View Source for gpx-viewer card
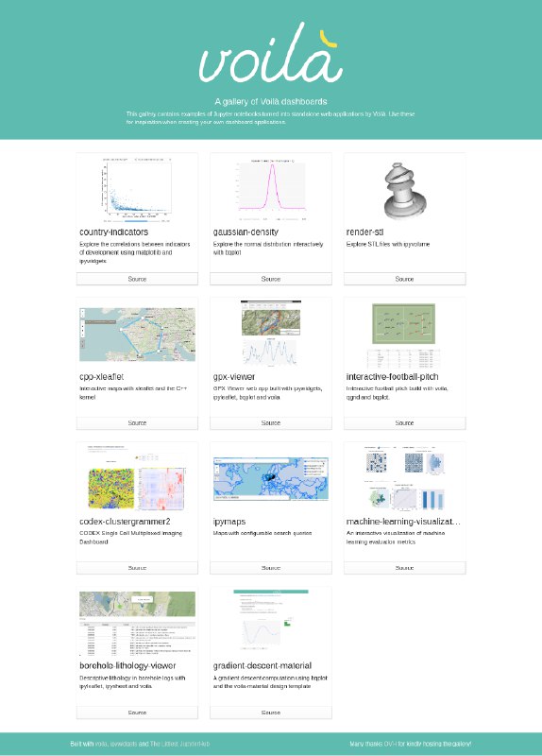Screen dimensions: 542x756 coord(271,422)
